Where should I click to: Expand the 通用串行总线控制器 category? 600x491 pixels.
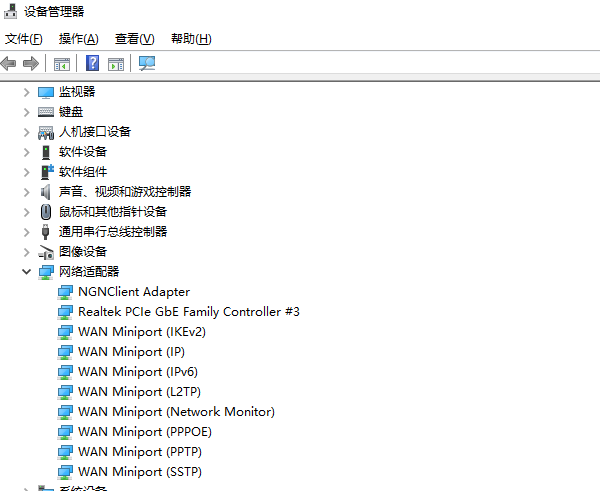pos(26,232)
